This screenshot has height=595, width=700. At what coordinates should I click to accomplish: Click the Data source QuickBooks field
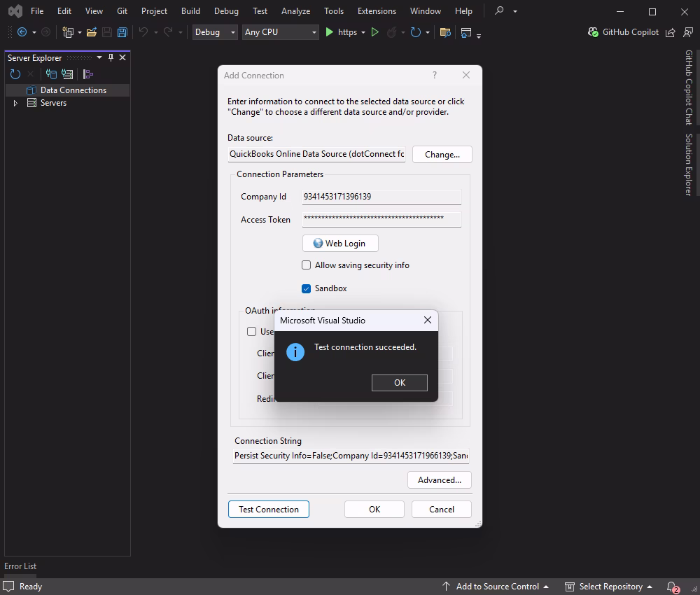(316, 154)
